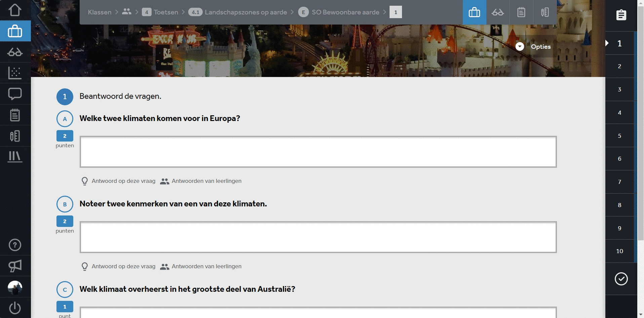Open SO Bewoonbare aarde breadcrumb
This screenshot has height=318, width=644.
point(339,12)
